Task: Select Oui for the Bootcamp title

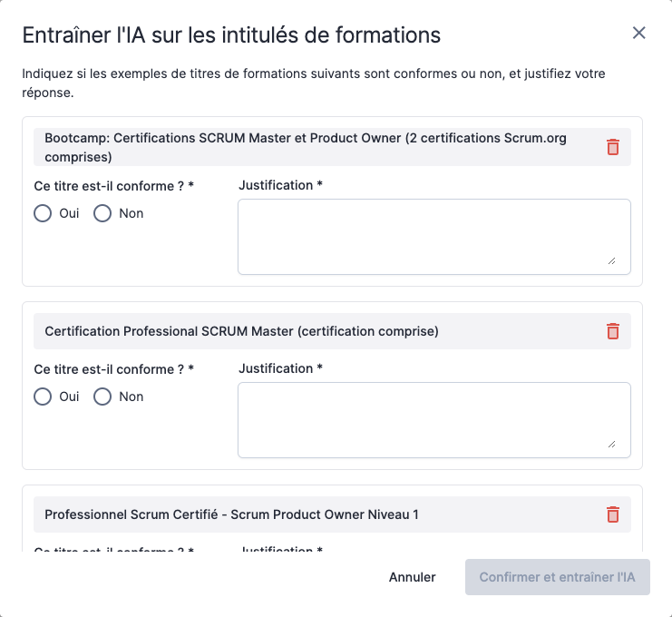Action: pos(43,213)
